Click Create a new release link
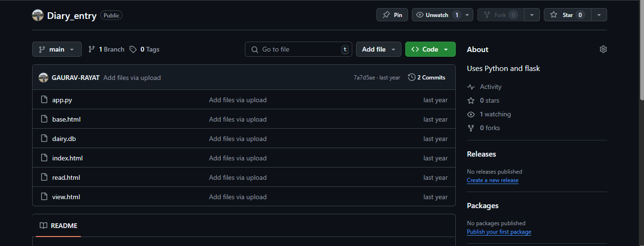 [x=493, y=180]
